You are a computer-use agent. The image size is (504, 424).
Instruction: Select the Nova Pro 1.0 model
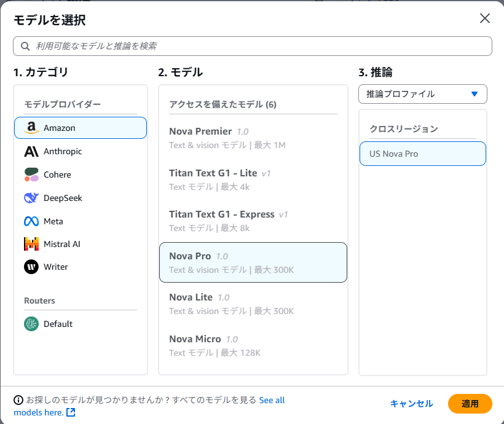[253, 262]
